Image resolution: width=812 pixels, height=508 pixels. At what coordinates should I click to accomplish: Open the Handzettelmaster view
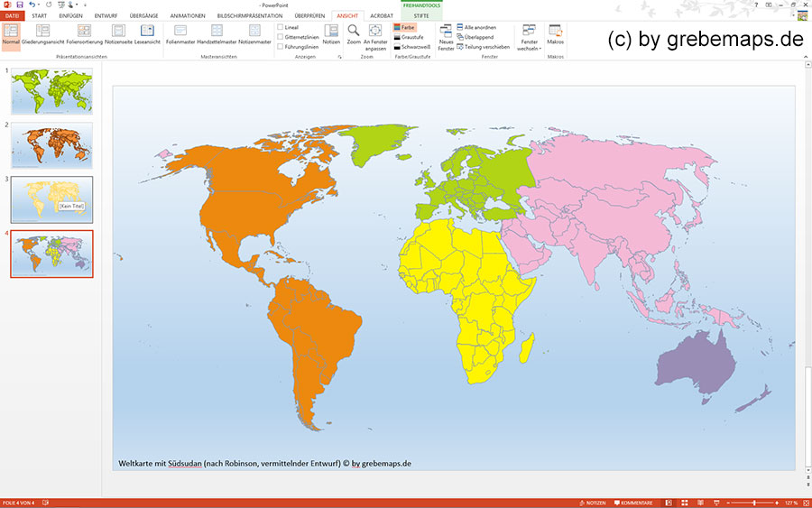(x=216, y=35)
